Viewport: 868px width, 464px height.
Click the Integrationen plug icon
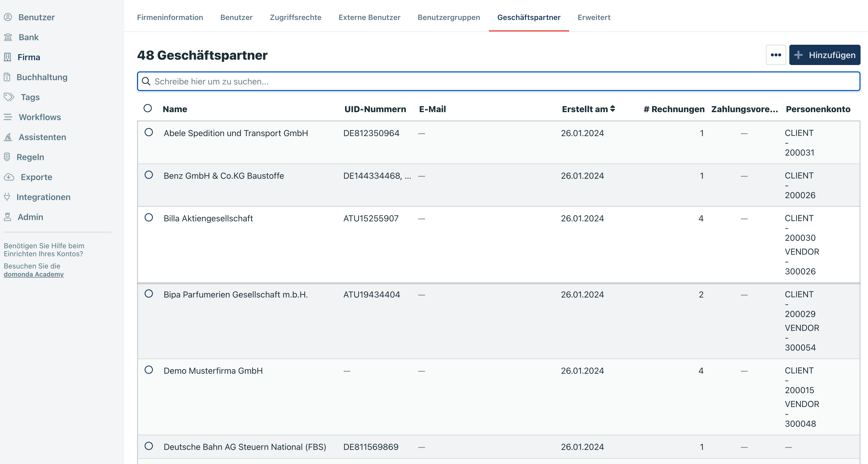[7, 197]
